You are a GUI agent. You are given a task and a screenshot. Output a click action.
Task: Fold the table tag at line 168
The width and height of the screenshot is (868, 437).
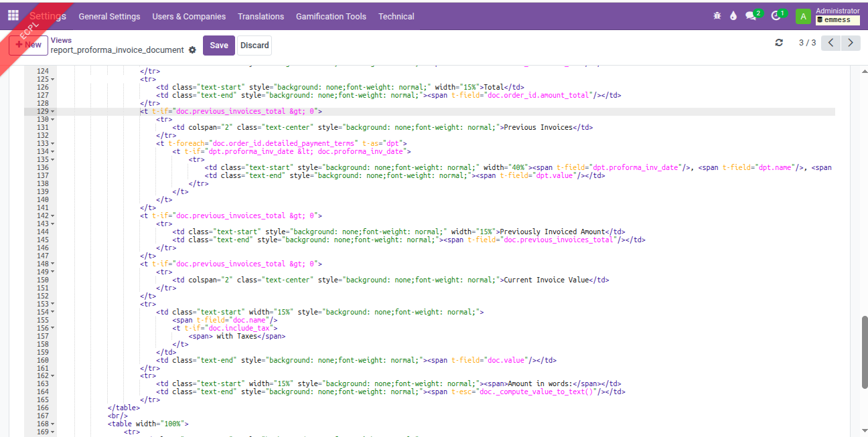click(53, 424)
